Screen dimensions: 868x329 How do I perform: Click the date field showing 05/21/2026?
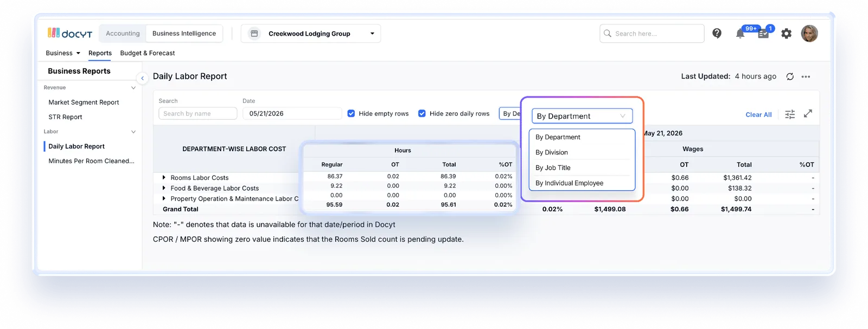pos(292,113)
